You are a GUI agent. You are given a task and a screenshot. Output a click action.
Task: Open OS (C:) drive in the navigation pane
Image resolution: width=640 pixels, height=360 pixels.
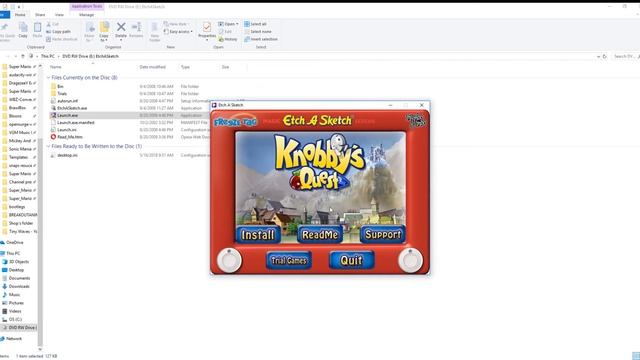point(15,319)
